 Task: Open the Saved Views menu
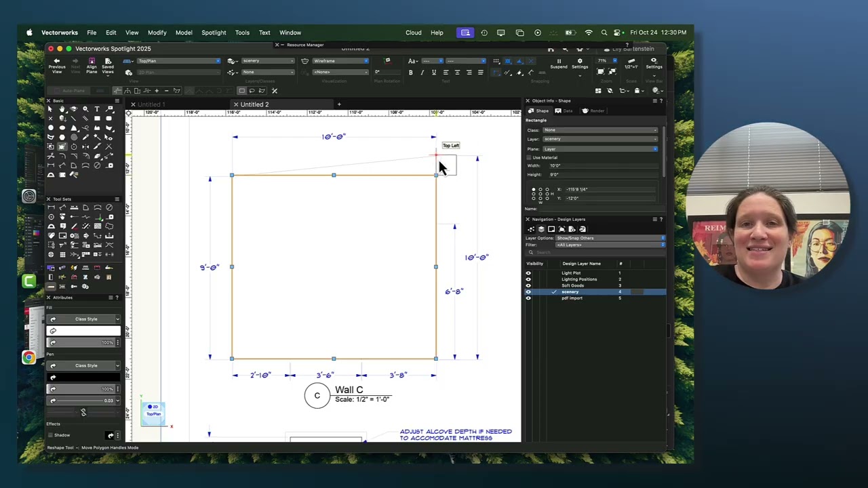pos(108,65)
